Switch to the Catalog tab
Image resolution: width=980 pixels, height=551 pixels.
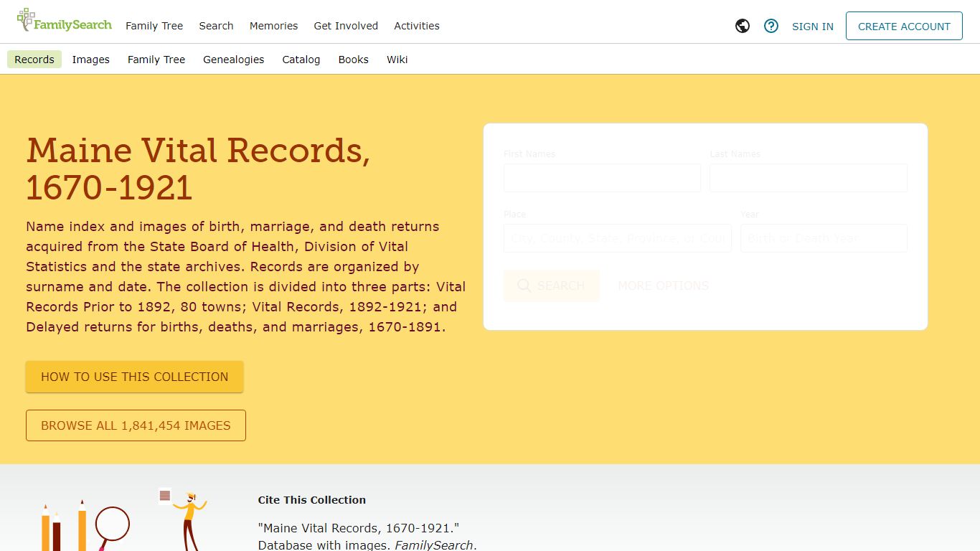301,60
